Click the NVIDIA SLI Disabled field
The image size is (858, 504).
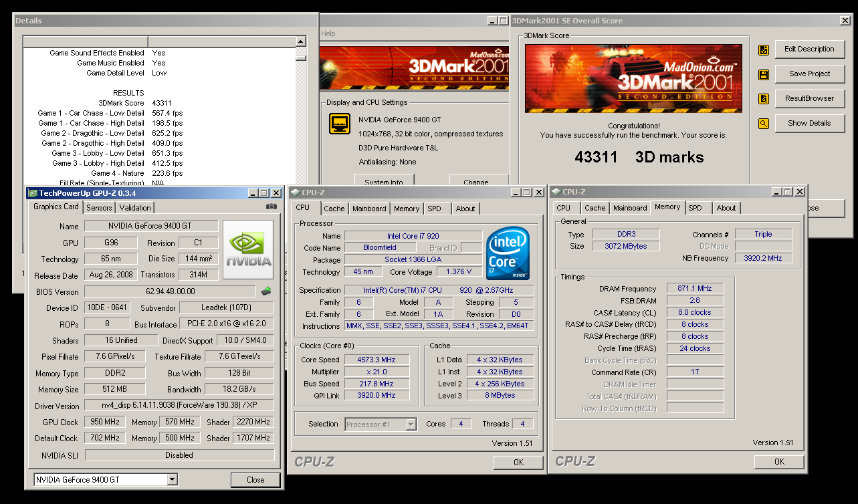[x=179, y=455]
